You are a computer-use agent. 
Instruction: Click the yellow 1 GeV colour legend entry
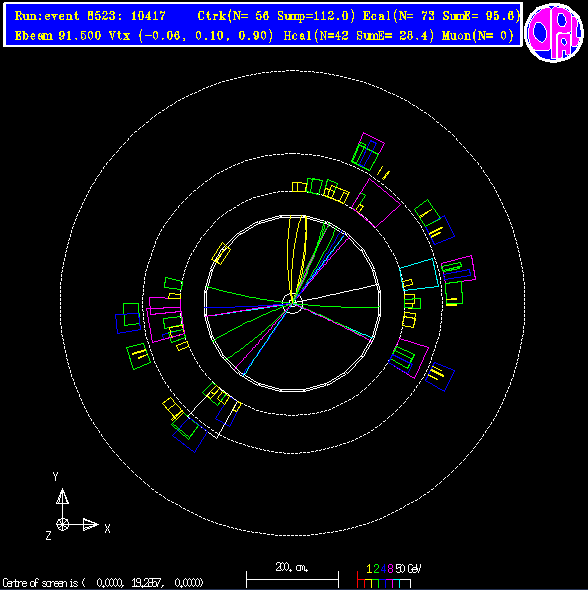pos(369,569)
